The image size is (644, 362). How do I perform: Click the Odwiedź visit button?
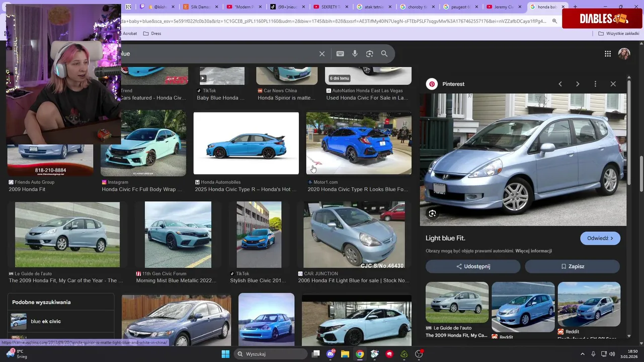pyautogui.click(x=600, y=238)
